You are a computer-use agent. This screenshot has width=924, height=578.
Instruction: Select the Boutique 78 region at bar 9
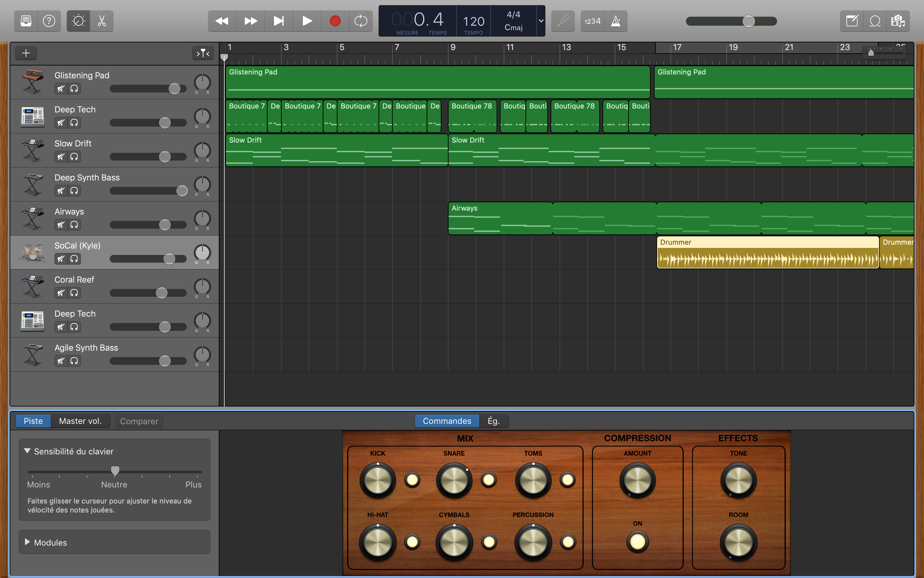(472, 116)
